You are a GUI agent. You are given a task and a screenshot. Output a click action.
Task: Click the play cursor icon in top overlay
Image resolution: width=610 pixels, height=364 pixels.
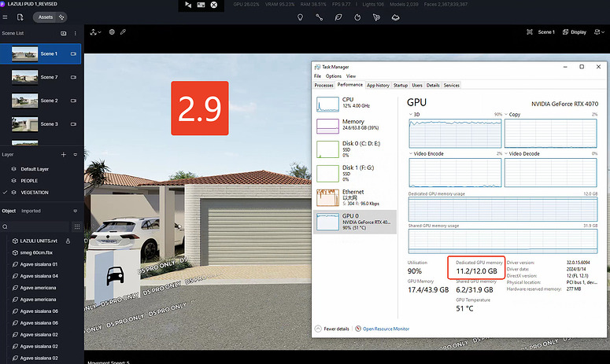(x=188, y=5)
